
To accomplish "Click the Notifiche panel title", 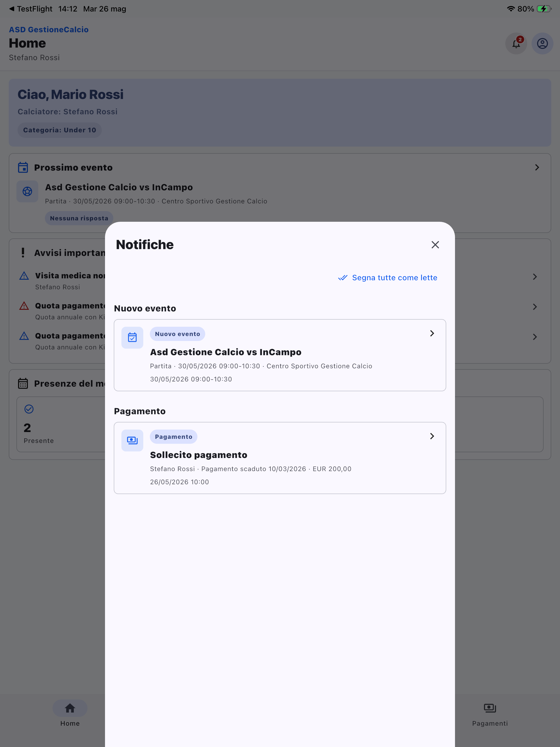I will [x=145, y=245].
